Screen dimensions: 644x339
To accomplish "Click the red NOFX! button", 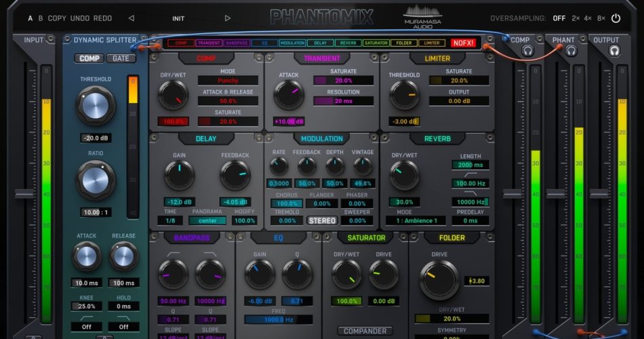I will pyautogui.click(x=464, y=43).
